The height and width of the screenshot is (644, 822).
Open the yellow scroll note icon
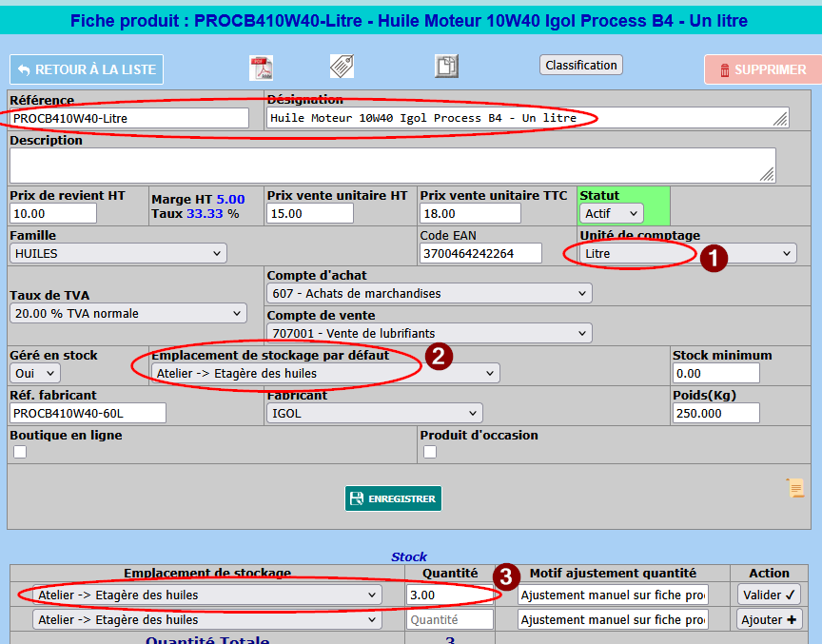coord(795,488)
